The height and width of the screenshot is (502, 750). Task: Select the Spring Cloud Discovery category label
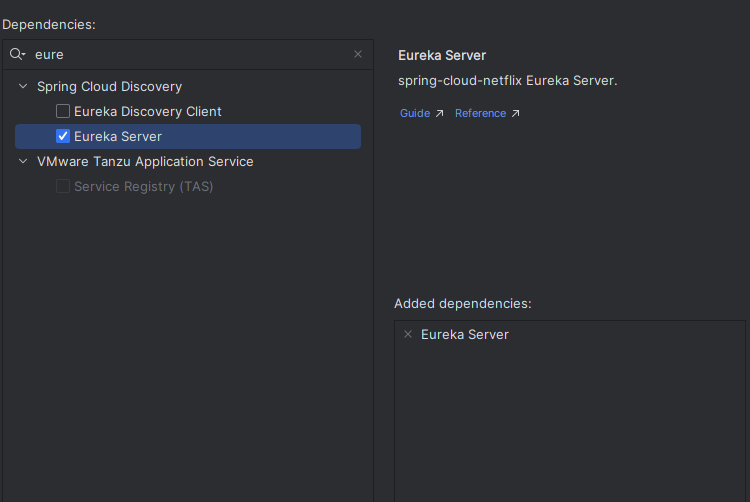pyautogui.click(x=110, y=87)
